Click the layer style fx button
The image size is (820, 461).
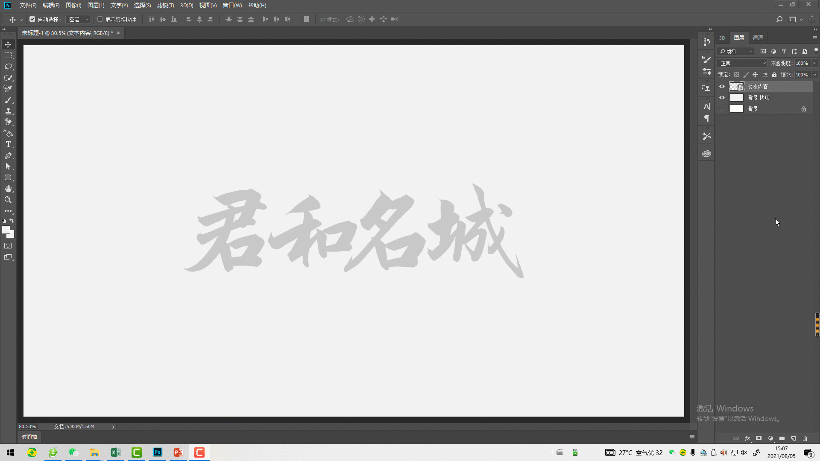747,438
